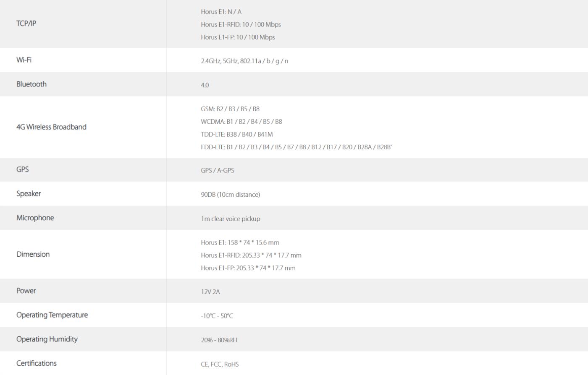Select the 4G Wireless Broadband label
This screenshot has width=588, height=375.
click(x=51, y=127)
